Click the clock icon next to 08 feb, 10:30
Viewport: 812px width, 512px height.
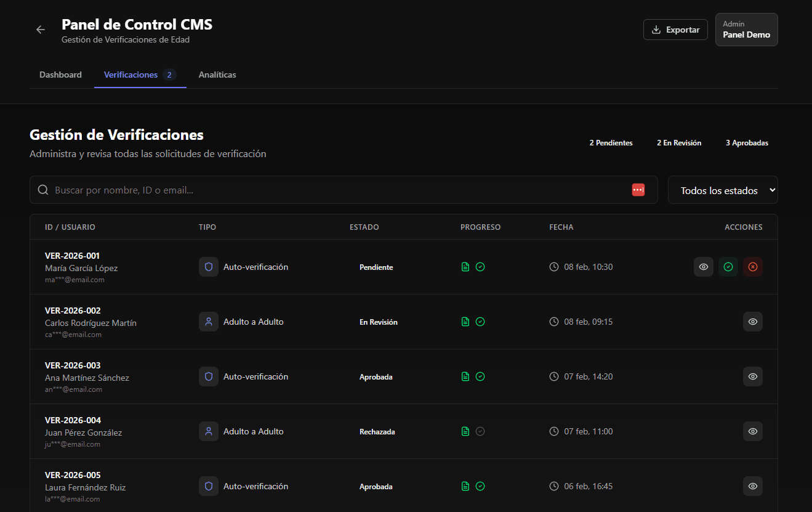(x=554, y=267)
